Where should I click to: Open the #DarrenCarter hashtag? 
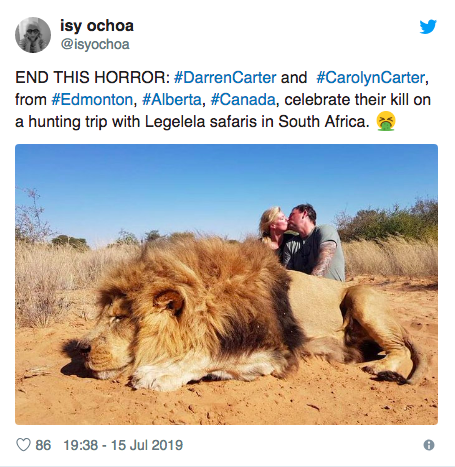pyautogui.click(x=225, y=77)
